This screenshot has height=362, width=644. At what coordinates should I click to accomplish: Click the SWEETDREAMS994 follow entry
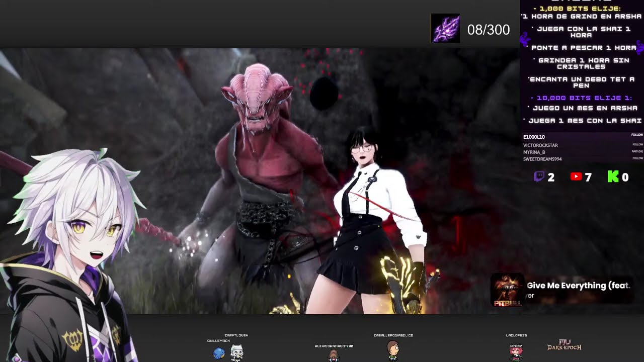[583, 159]
